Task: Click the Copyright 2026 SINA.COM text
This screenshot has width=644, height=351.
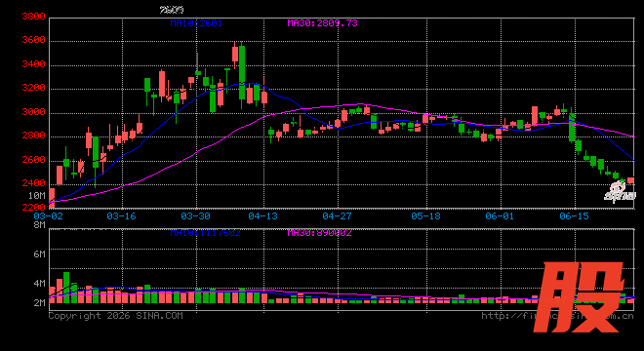Action: 115,316
